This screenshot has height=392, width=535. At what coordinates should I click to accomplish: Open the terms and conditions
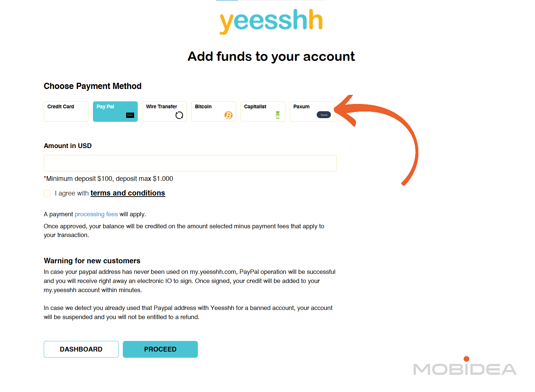(128, 193)
